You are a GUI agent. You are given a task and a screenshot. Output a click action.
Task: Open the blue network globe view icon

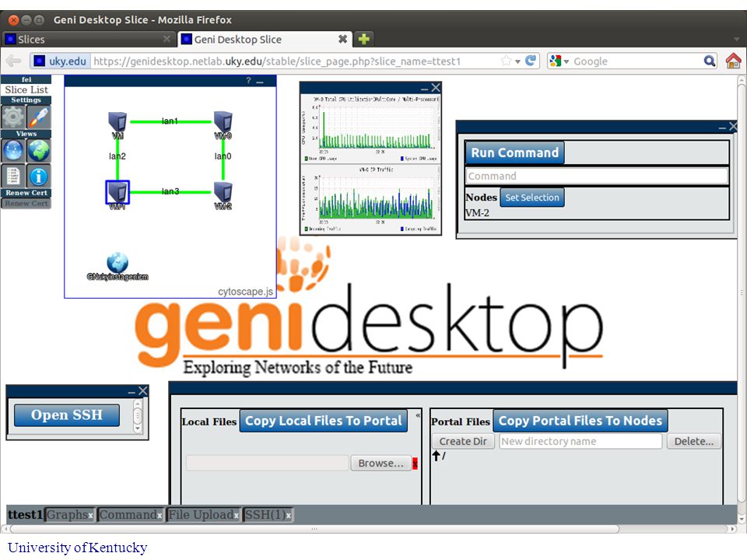click(x=13, y=150)
